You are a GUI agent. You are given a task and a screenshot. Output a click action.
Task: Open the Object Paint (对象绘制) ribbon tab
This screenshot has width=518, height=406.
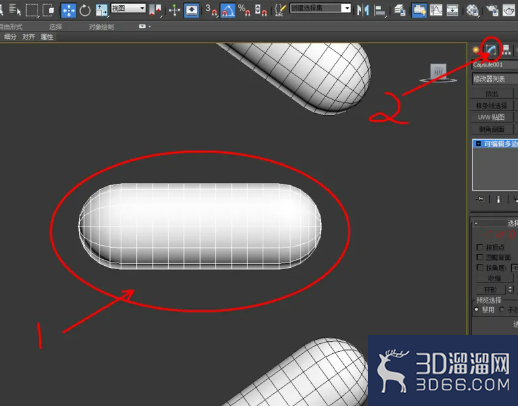pyautogui.click(x=101, y=27)
